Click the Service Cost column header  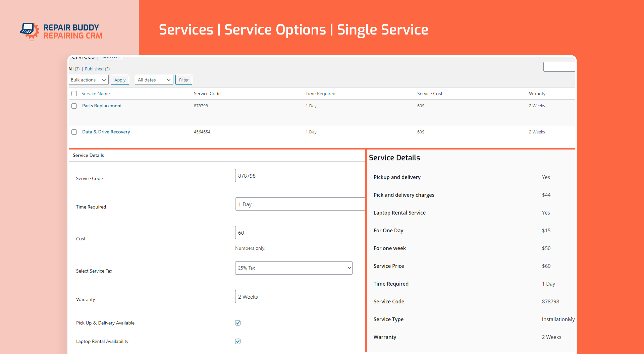coord(430,94)
